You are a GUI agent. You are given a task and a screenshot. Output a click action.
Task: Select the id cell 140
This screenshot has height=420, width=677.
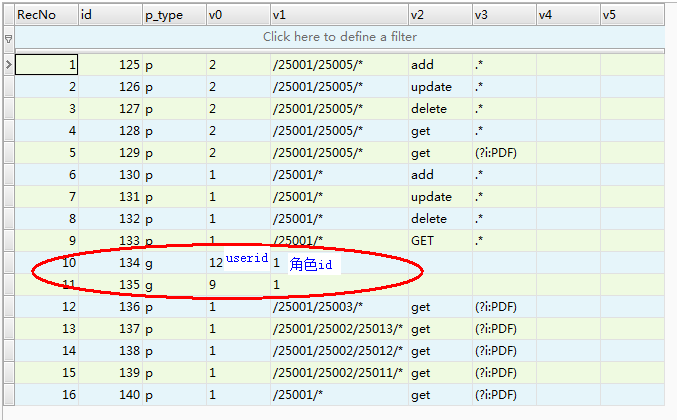click(x=111, y=395)
